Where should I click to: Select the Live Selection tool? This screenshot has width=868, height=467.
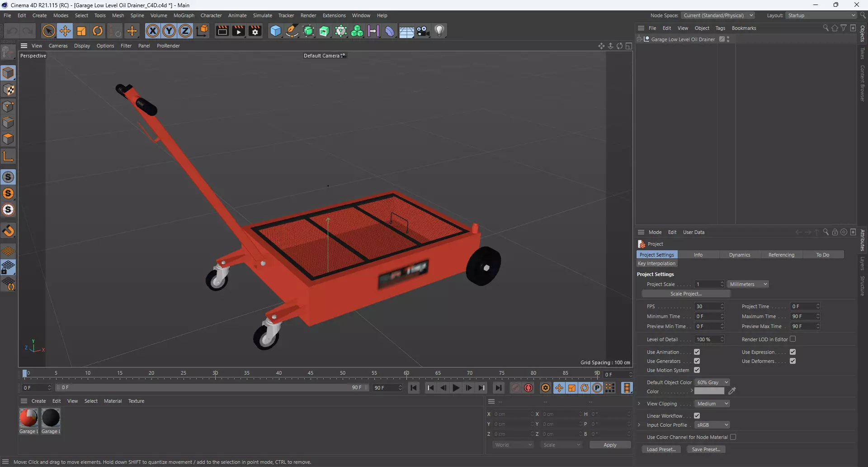[48, 31]
